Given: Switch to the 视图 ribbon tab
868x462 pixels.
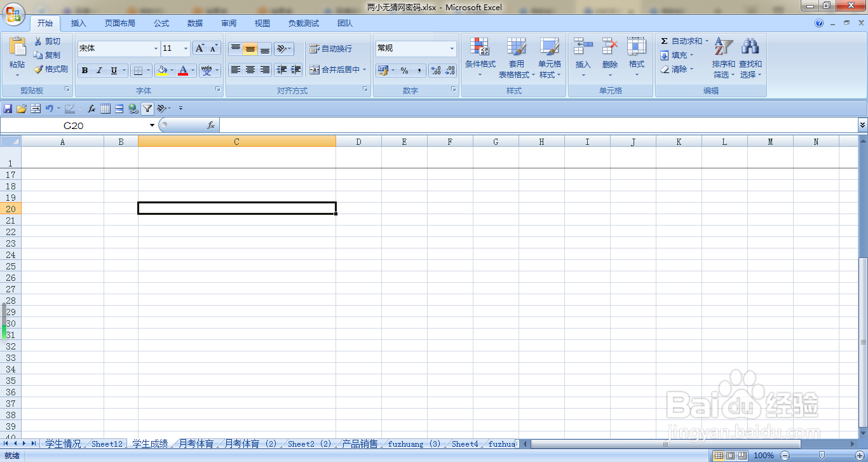Looking at the screenshot, I should pyautogui.click(x=262, y=24).
